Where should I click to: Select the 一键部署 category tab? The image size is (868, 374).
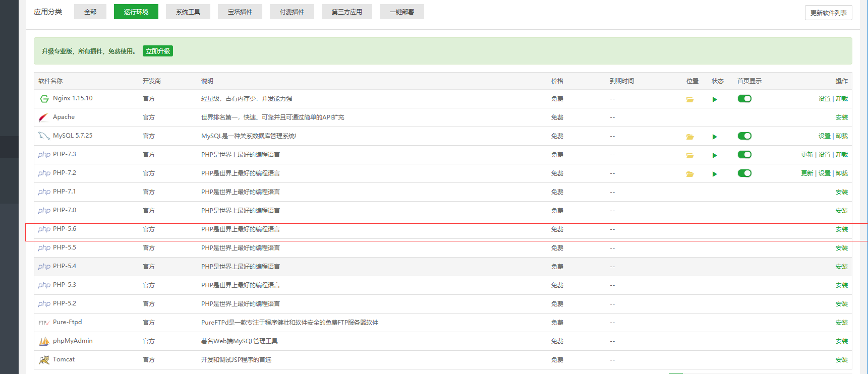click(x=402, y=12)
